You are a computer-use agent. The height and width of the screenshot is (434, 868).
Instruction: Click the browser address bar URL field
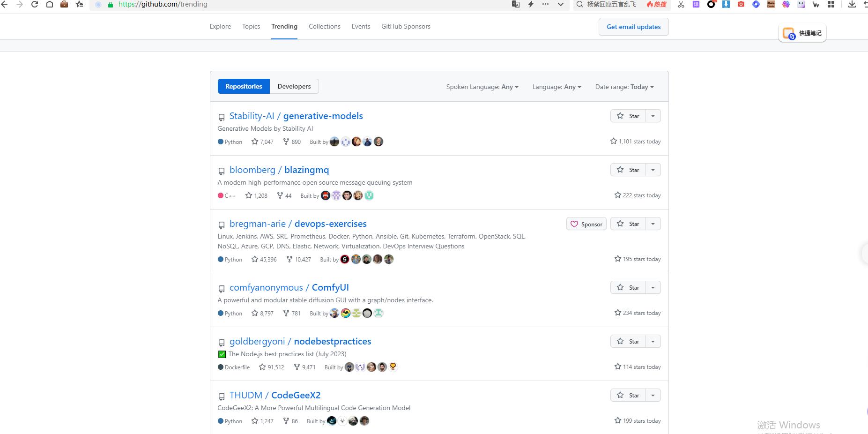tap(304, 4)
